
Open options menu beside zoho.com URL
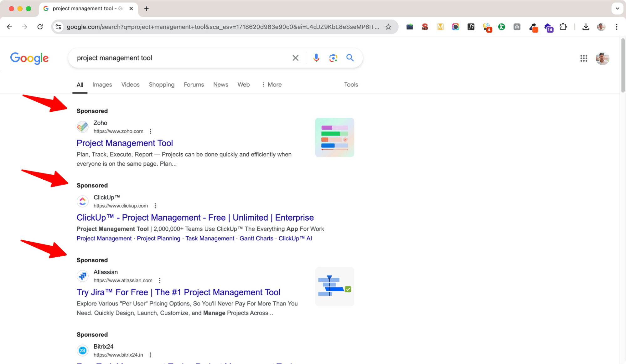150,131
